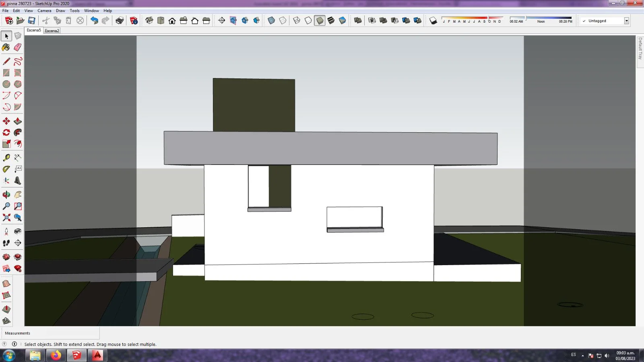Select the Tape Measure tool

click(6, 158)
